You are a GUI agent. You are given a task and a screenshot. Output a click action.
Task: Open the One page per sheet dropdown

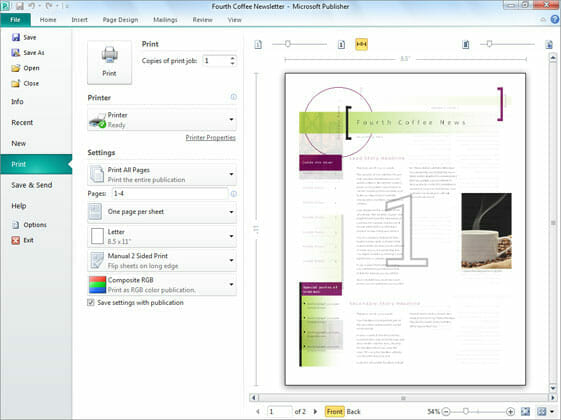tap(162, 212)
